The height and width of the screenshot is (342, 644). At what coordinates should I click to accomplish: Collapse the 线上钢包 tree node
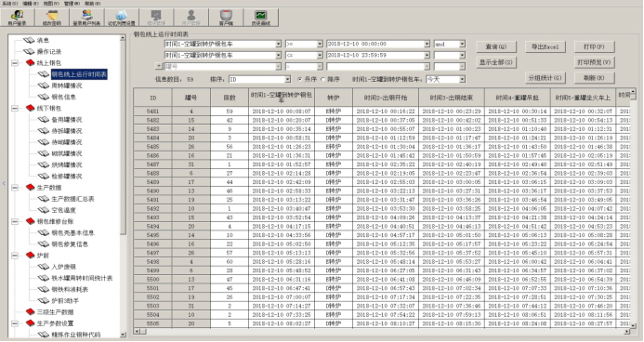pos(15,63)
